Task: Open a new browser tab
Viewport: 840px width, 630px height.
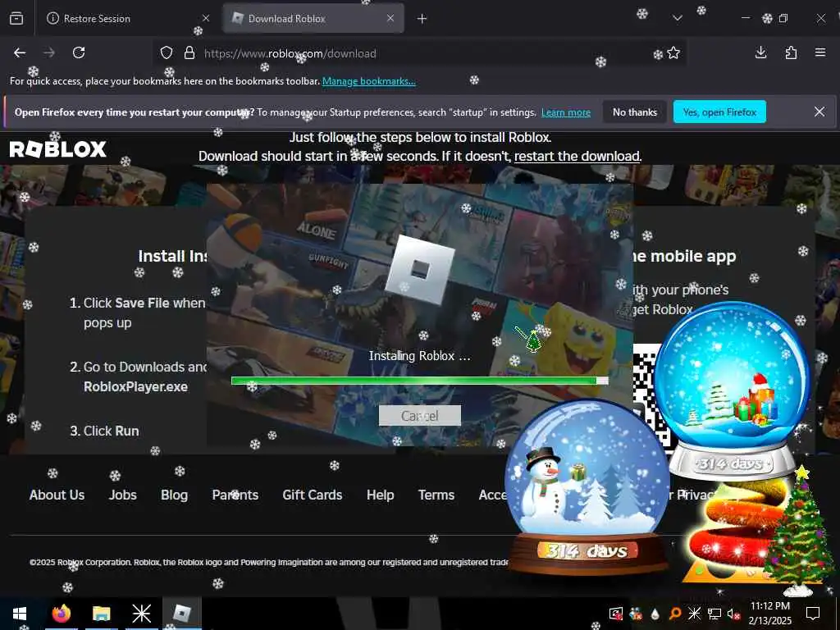Action: pyautogui.click(x=422, y=19)
